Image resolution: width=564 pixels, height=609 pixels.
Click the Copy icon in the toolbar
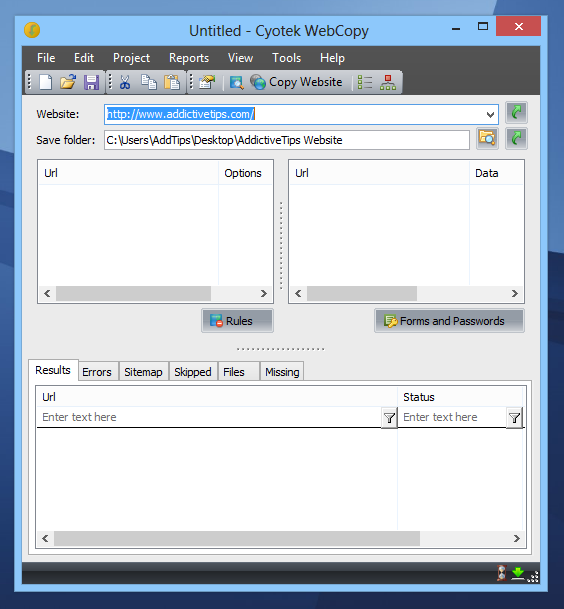149,82
